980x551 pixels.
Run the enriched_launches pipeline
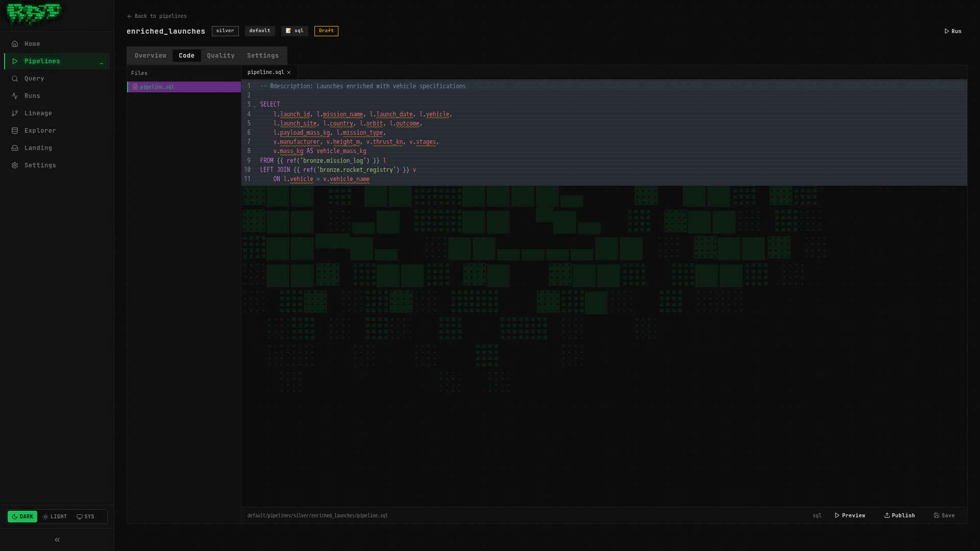(952, 31)
